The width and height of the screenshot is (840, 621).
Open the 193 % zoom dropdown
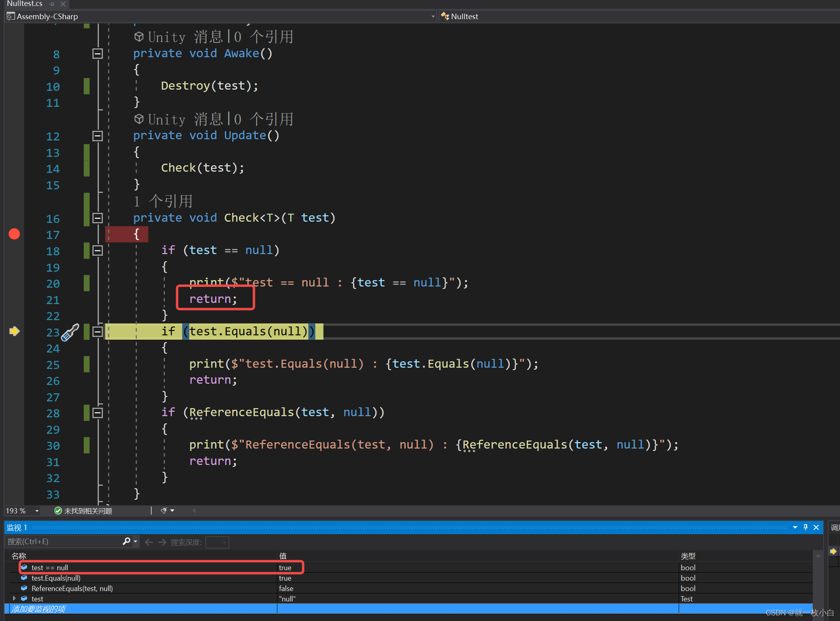pyautogui.click(x=37, y=511)
